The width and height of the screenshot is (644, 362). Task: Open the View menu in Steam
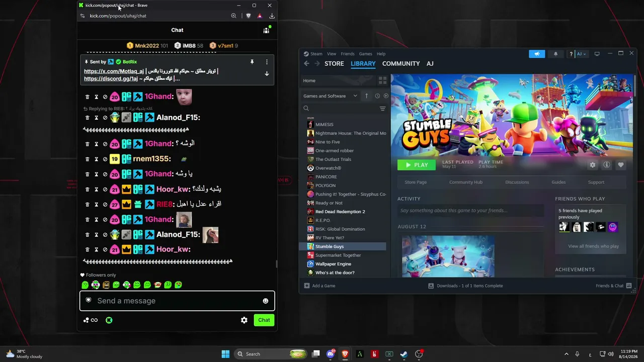[x=332, y=54]
